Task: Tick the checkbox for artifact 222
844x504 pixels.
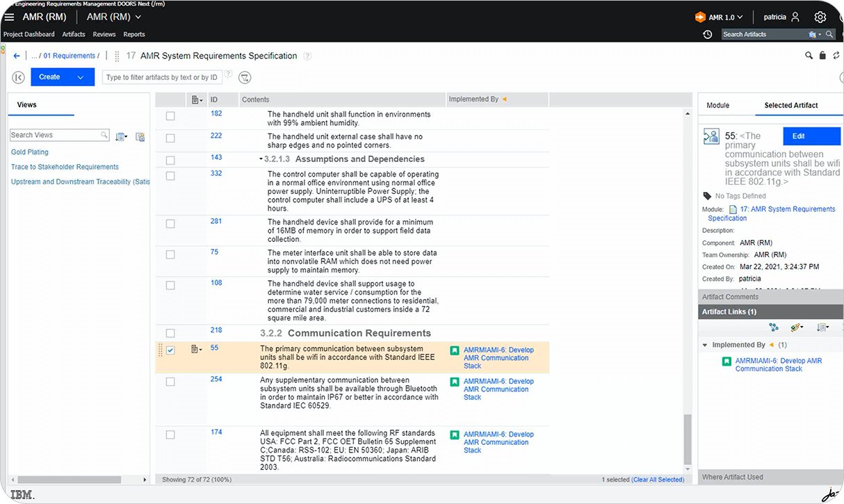Action: pos(170,138)
